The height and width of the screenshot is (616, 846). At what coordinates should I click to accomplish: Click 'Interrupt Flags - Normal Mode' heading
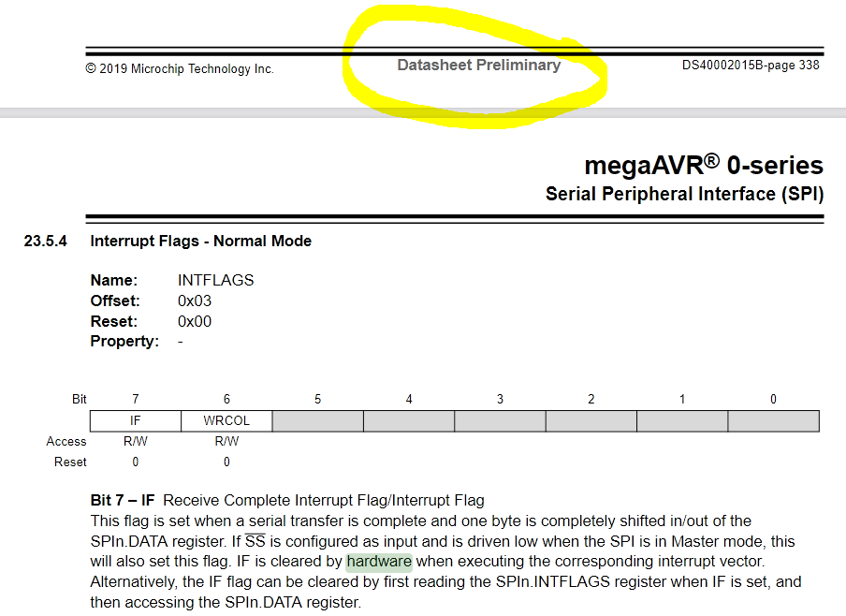tap(200, 241)
